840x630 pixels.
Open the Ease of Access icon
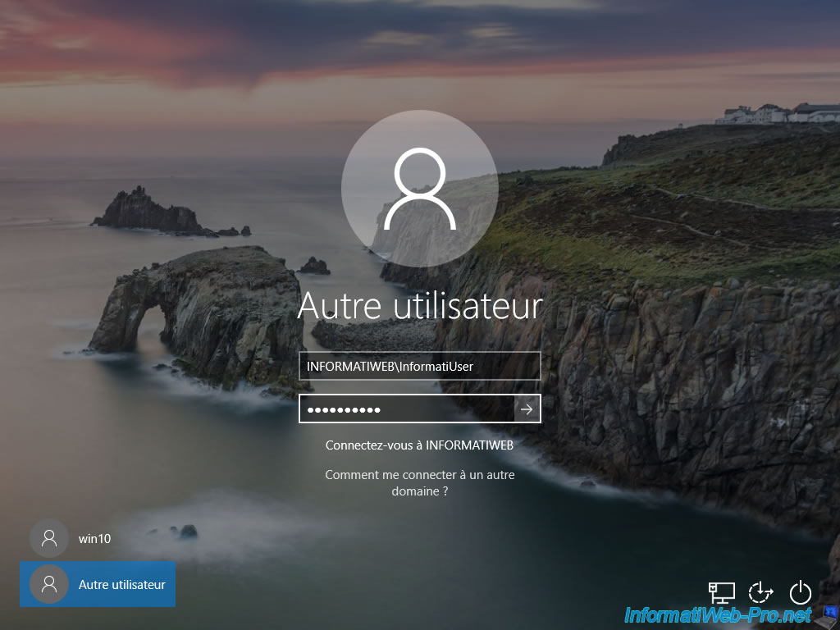(x=760, y=593)
